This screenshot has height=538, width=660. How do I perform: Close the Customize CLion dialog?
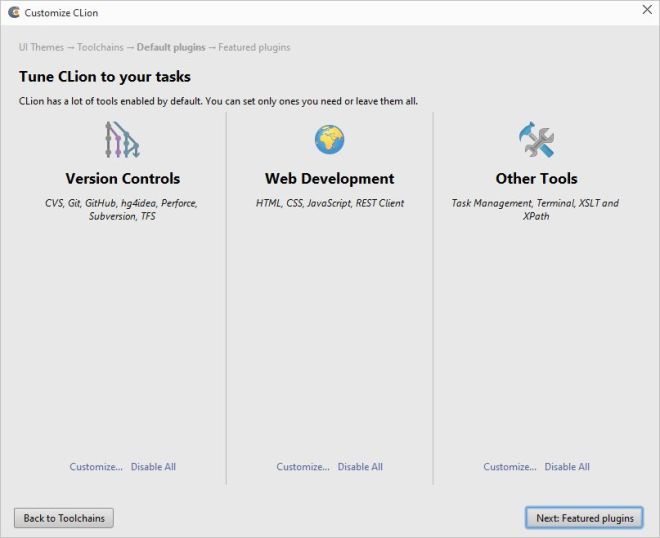click(x=645, y=12)
